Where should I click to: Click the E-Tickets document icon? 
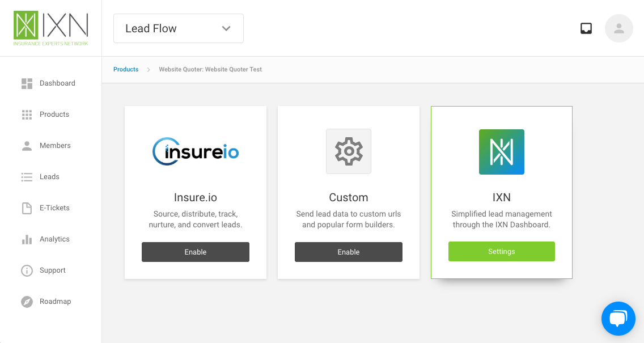(x=27, y=208)
